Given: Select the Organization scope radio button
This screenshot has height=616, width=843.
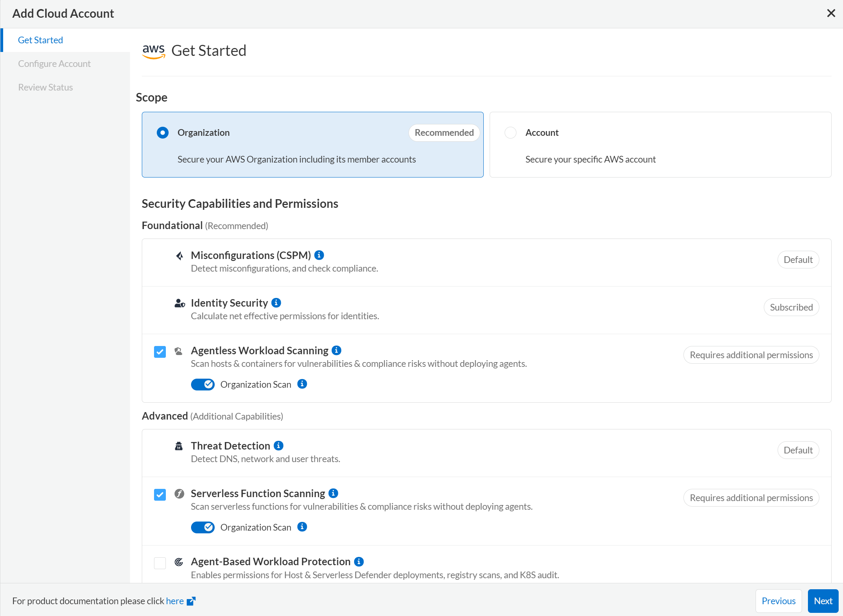Looking at the screenshot, I should [163, 133].
